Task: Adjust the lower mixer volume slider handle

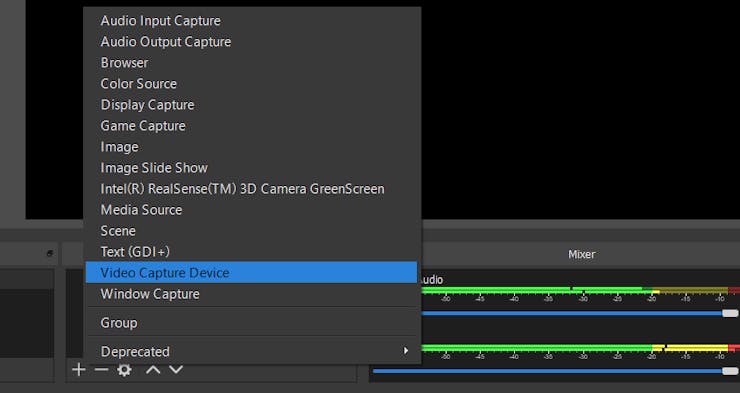Action: point(730,371)
